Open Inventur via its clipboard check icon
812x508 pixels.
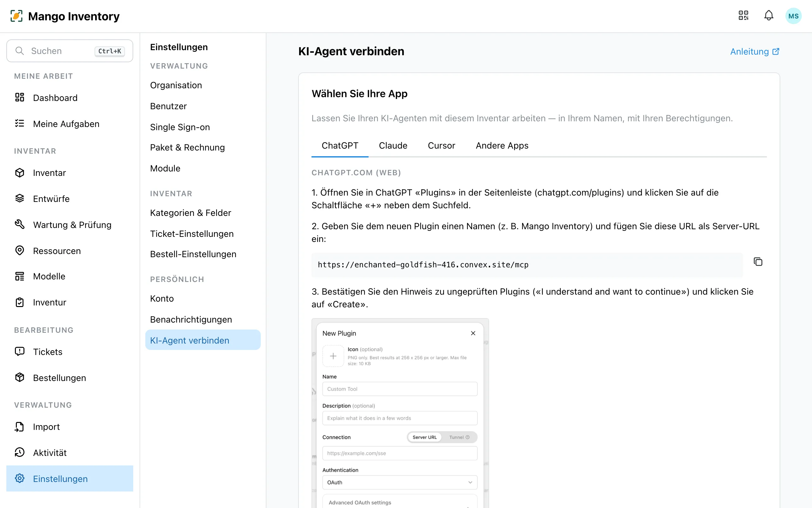coord(19,302)
